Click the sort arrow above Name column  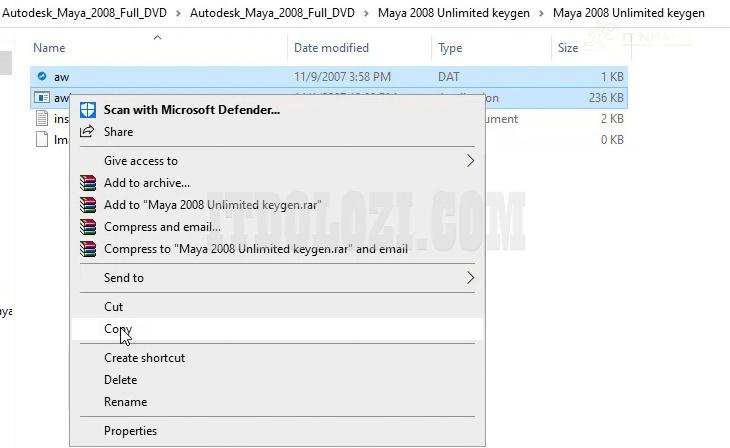157,38
